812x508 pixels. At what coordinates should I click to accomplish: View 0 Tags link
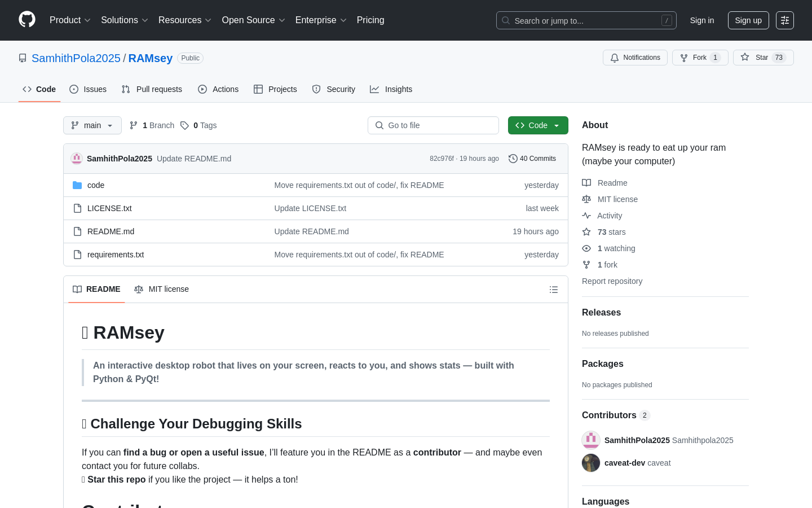198,125
